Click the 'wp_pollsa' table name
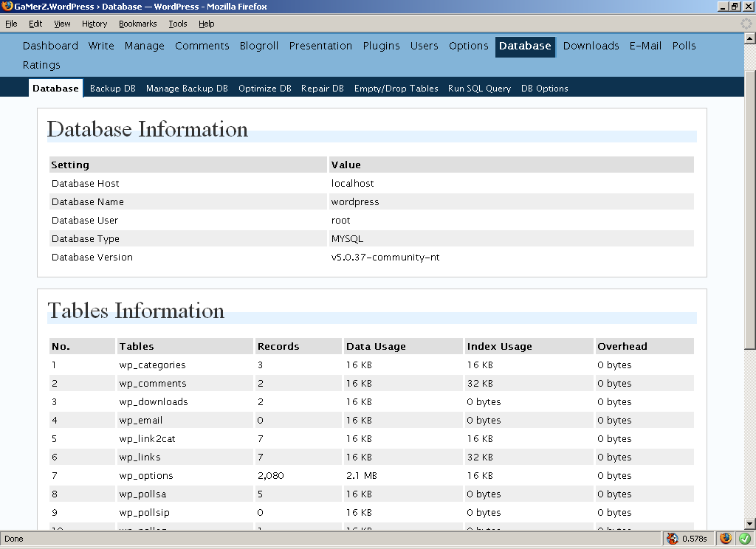The height and width of the screenshot is (549, 756). tap(142, 494)
